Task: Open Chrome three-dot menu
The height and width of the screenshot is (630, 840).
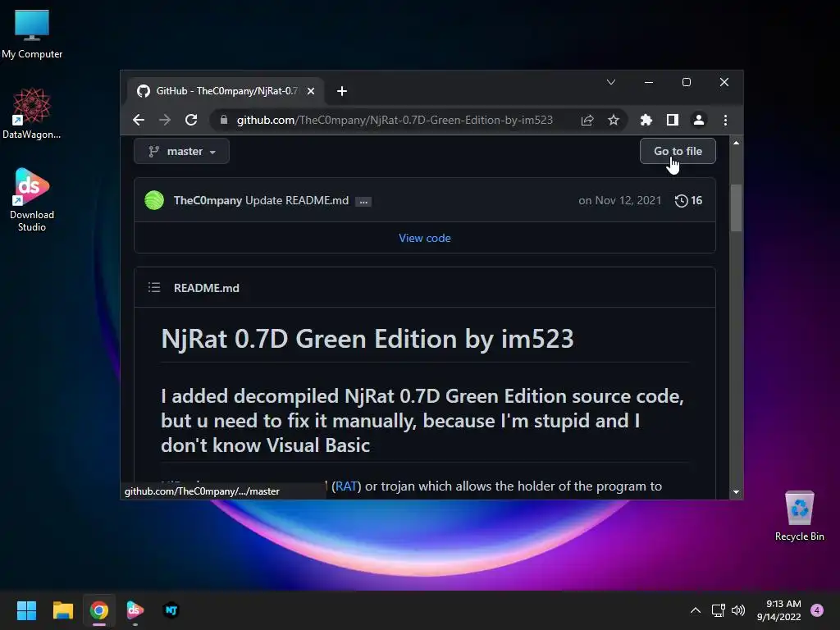Action: point(725,120)
